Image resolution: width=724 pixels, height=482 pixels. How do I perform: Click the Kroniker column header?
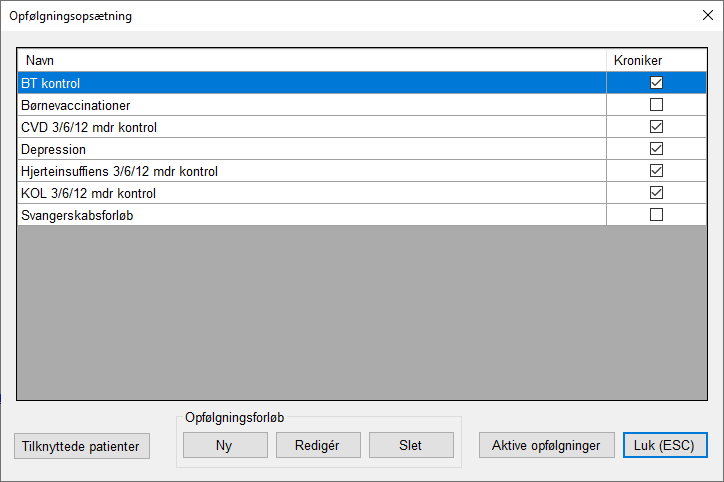click(x=656, y=60)
